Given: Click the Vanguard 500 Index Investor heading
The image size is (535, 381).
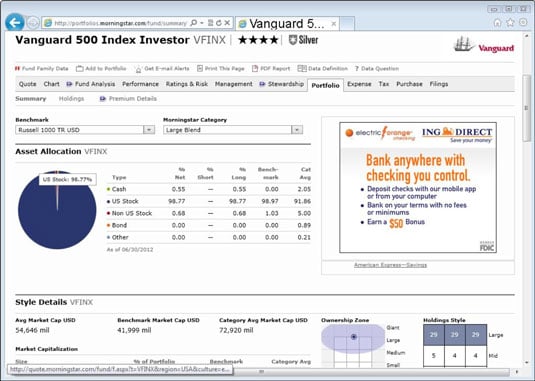Looking at the screenshot, I should tap(102, 40).
